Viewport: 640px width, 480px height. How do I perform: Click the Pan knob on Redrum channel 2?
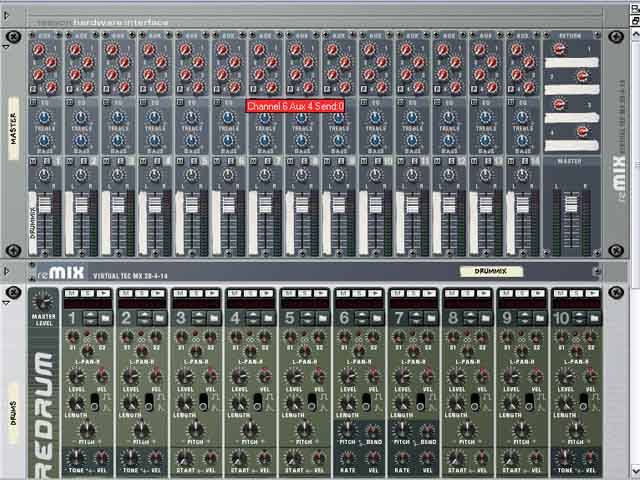point(141,351)
